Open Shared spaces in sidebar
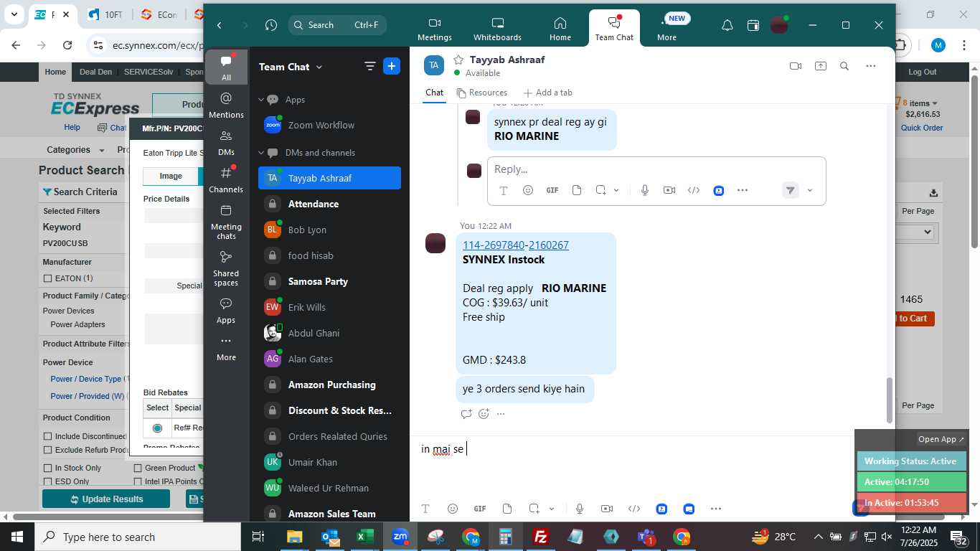 [x=226, y=268]
